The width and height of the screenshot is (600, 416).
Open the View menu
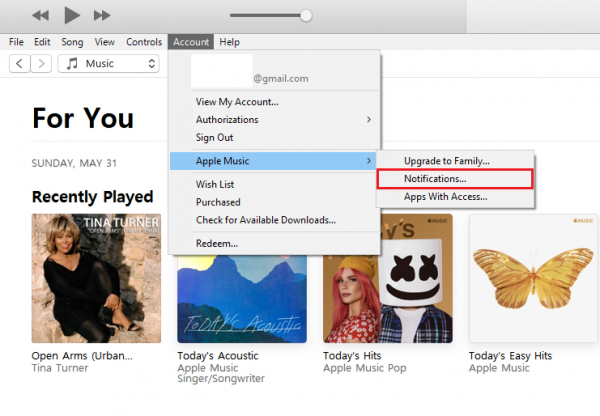pos(104,42)
